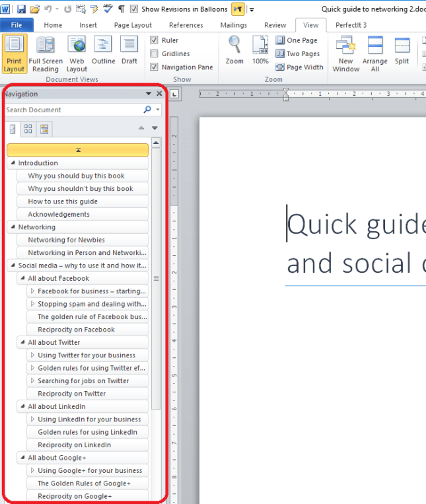Uncheck the Navigation Pane checkbox
The image size is (426, 504).
pyautogui.click(x=155, y=67)
